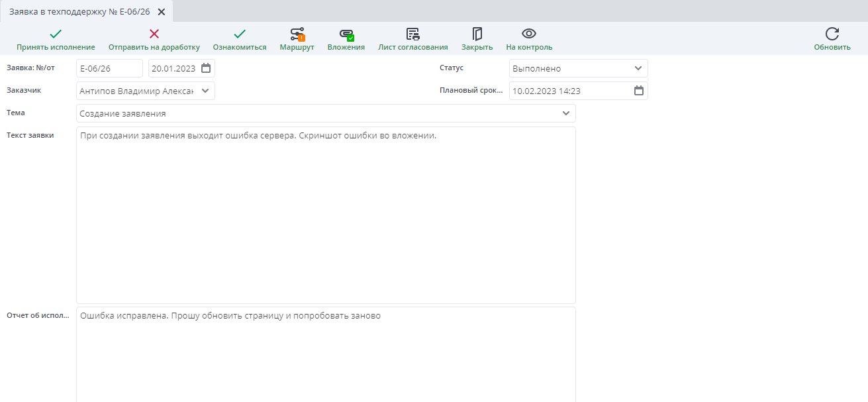Expand the Статус dropdown
This screenshot has width=868, height=402.
pyautogui.click(x=638, y=68)
